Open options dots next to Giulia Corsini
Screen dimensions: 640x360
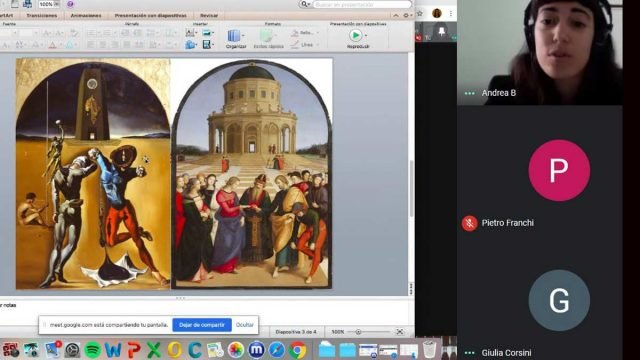tap(469, 353)
